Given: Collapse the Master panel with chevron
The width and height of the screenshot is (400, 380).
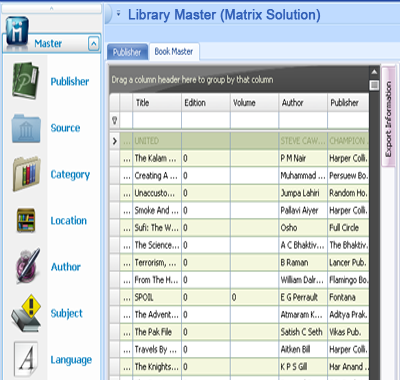Looking at the screenshot, I should [x=94, y=44].
